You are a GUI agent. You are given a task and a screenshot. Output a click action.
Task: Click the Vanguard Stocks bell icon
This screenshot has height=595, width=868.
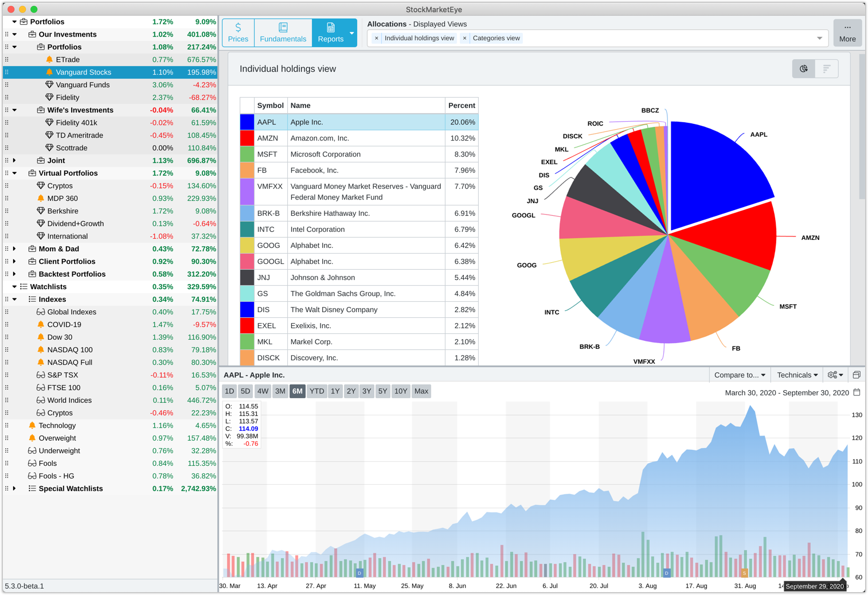[x=49, y=72]
